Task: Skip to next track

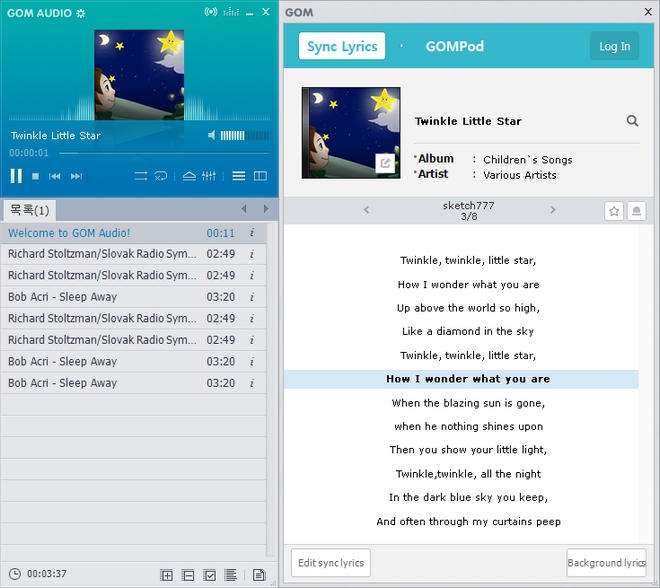Action: coord(76,176)
